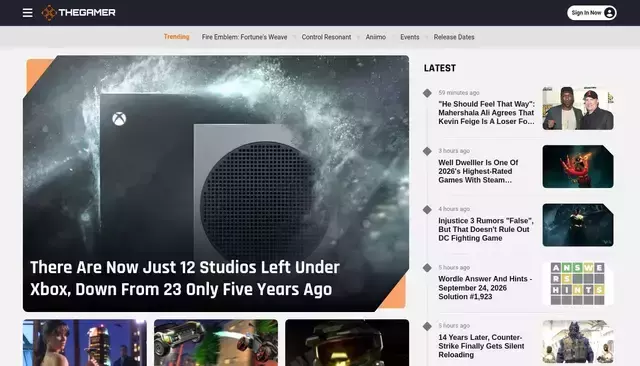Click the "59 minutes ago" timestamp
640x366 pixels.
tap(459, 93)
